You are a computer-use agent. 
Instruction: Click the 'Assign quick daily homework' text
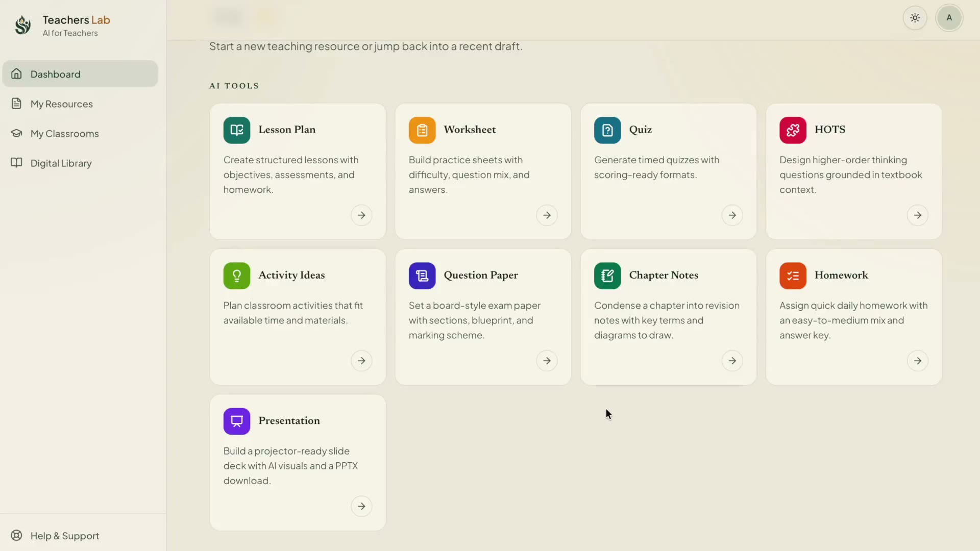853,320
